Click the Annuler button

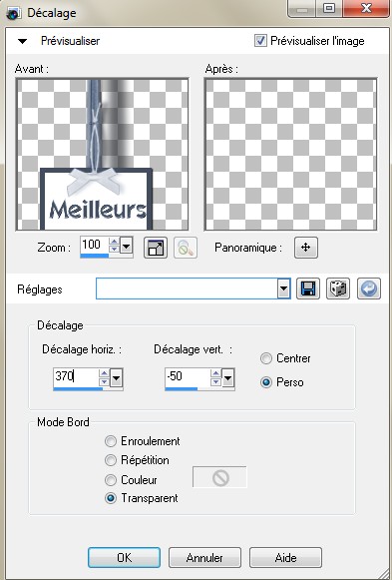point(204,557)
